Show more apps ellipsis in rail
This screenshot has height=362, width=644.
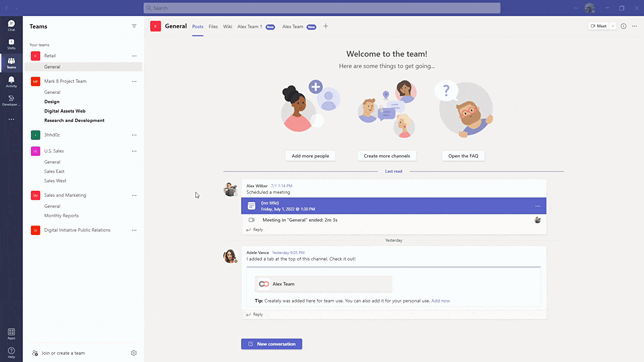click(x=11, y=120)
